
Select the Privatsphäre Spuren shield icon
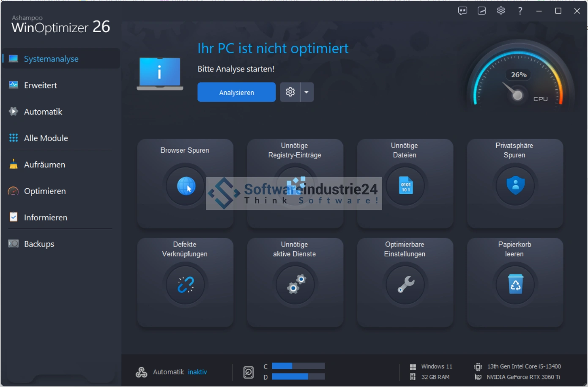tap(515, 186)
